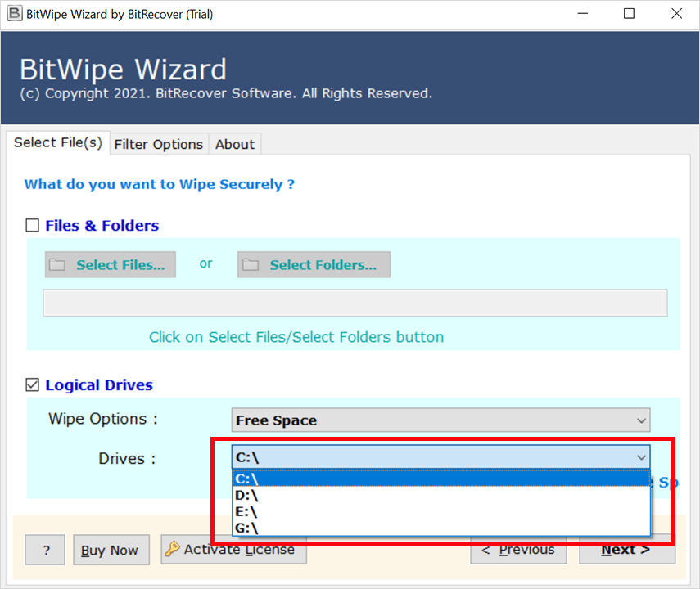Uncheck the Logical Drives checkbox
This screenshot has width=700, height=589.
pos(32,384)
